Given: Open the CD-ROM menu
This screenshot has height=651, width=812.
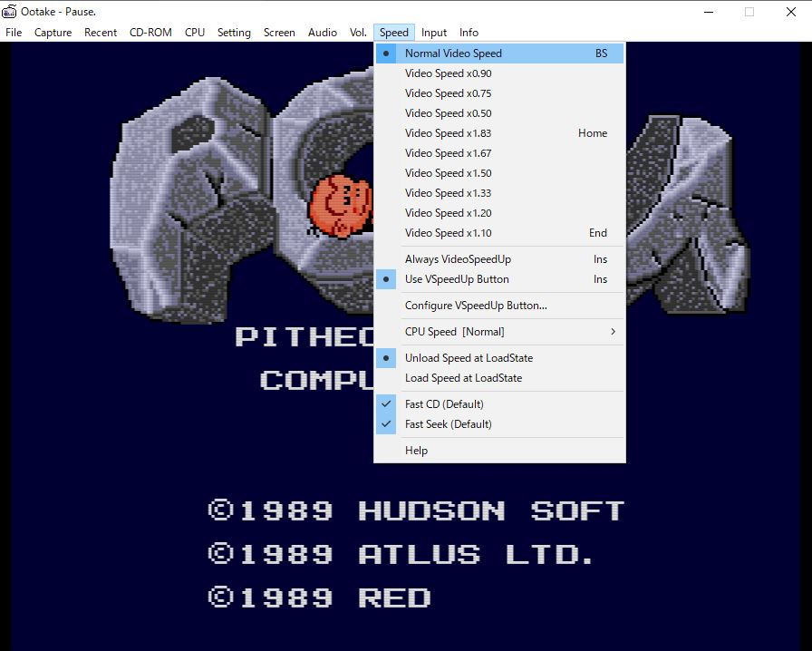Looking at the screenshot, I should pyautogui.click(x=150, y=33).
